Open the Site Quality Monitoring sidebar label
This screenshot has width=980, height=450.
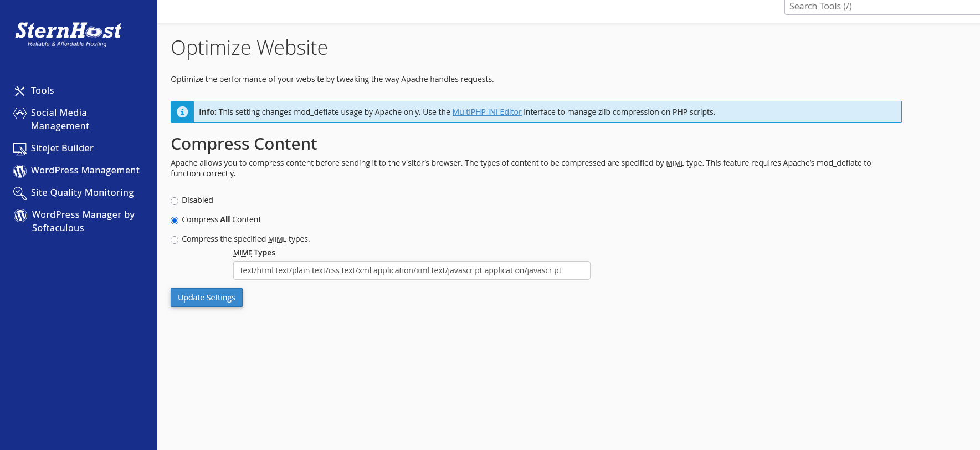[x=82, y=192]
